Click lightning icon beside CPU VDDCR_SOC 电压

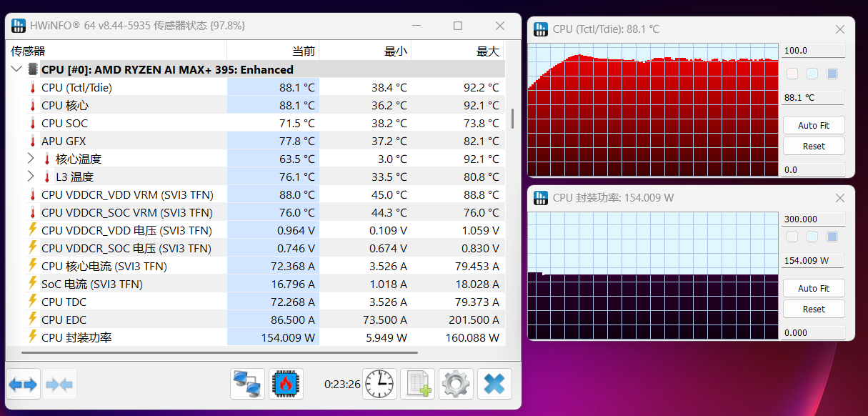tap(32, 248)
